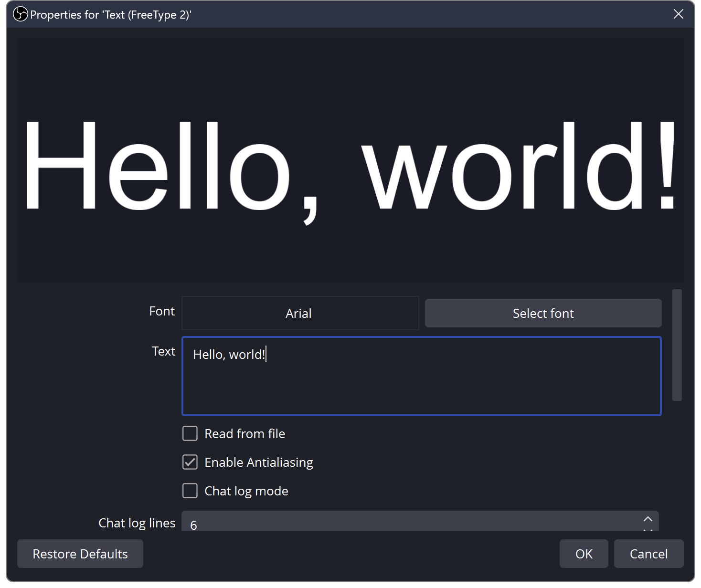Click the vertical properties scrollbar
Screen dimensions: 701x588
[677, 345]
